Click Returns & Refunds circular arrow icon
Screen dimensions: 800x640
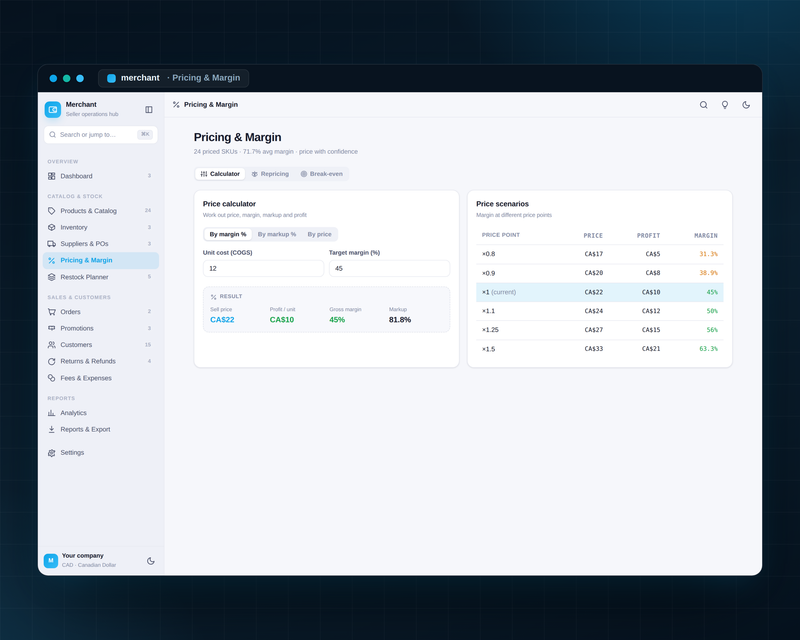pyautogui.click(x=52, y=361)
